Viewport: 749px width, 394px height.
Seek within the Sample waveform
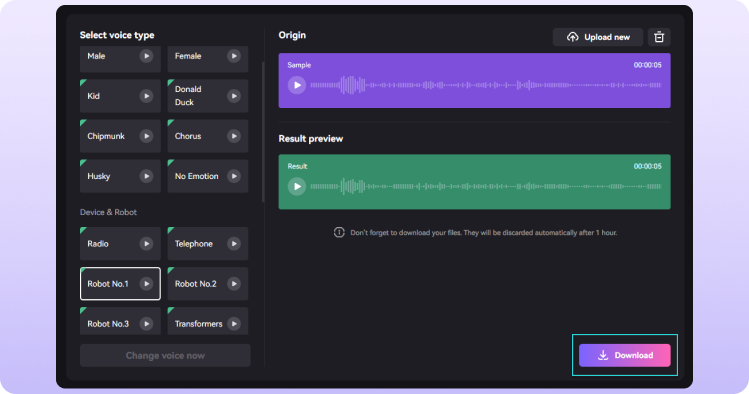tap(486, 85)
